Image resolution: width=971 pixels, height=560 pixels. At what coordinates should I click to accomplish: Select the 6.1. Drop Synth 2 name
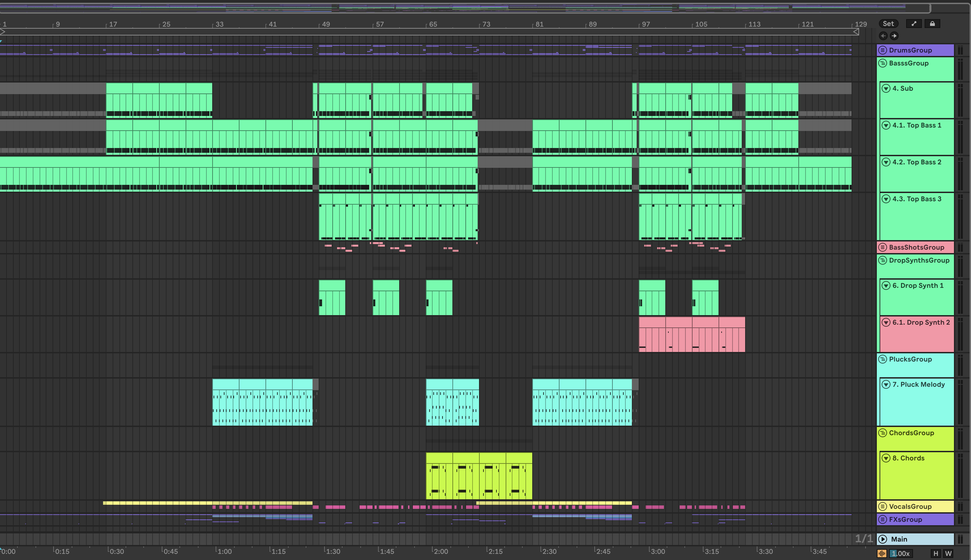coord(921,322)
